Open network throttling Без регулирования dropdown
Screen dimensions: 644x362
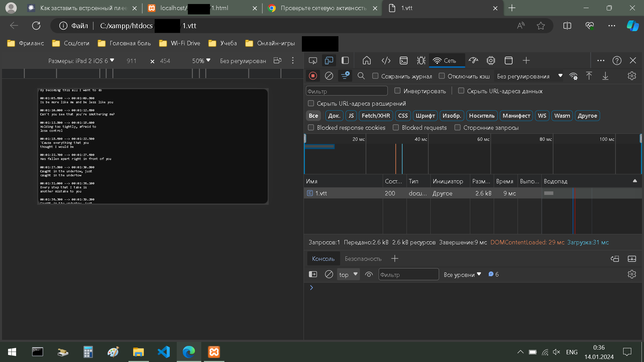[530, 76]
